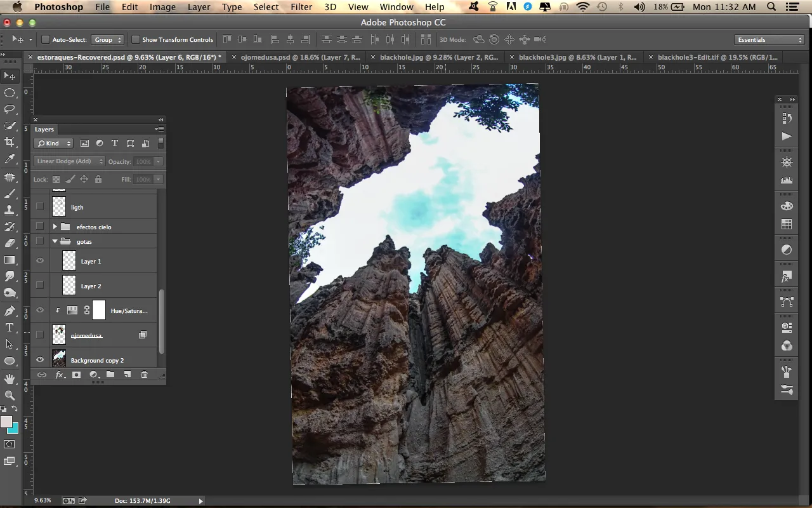This screenshot has width=812, height=508.
Task: Open the Image menu
Action: pyautogui.click(x=162, y=7)
